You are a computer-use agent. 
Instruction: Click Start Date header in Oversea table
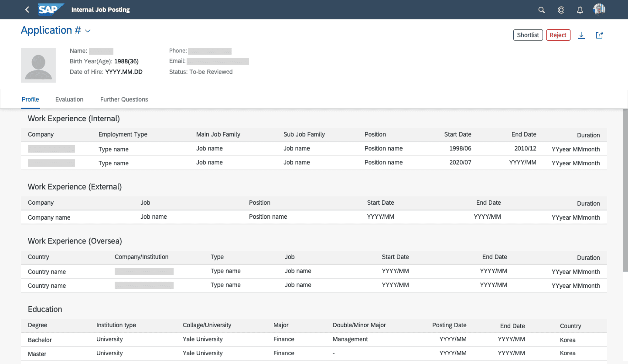pos(395,257)
